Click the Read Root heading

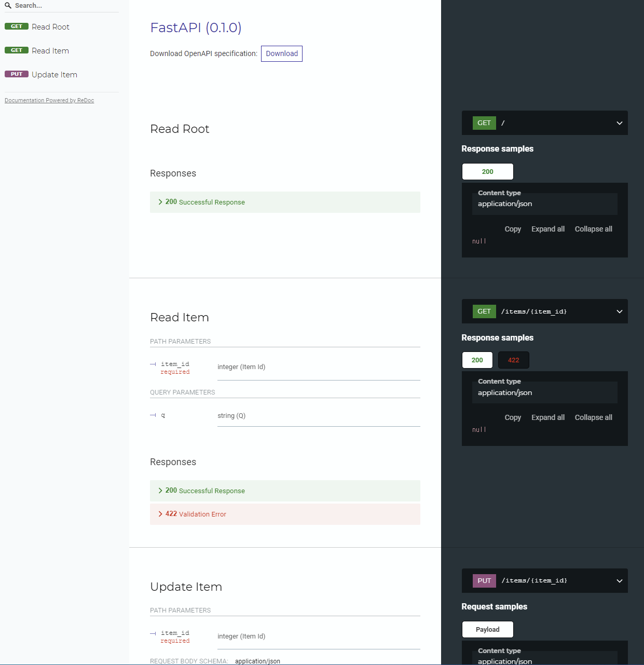(180, 129)
